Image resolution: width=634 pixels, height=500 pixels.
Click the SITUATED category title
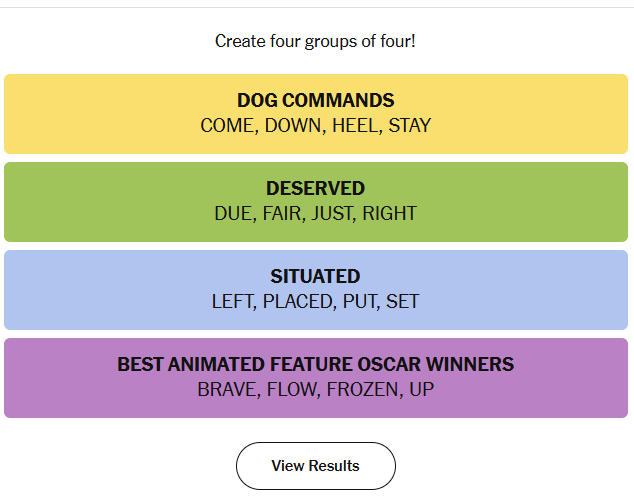click(x=315, y=276)
